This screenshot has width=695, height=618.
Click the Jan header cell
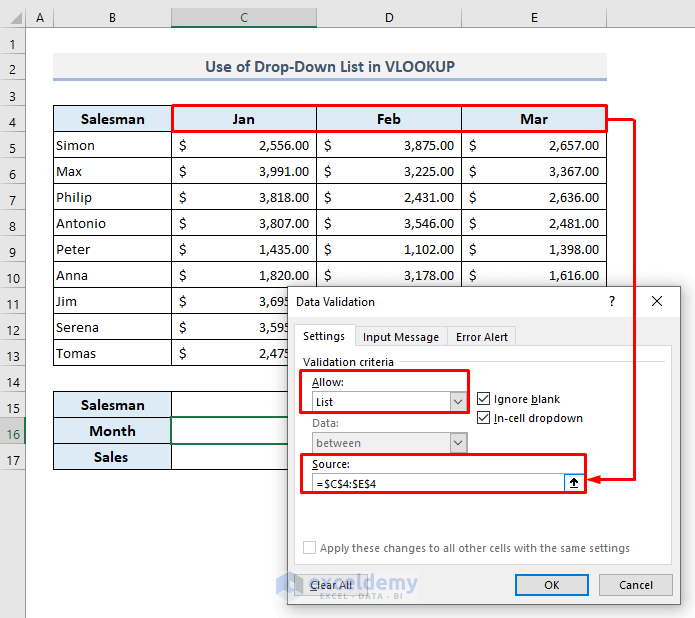(x=244, y=119)
